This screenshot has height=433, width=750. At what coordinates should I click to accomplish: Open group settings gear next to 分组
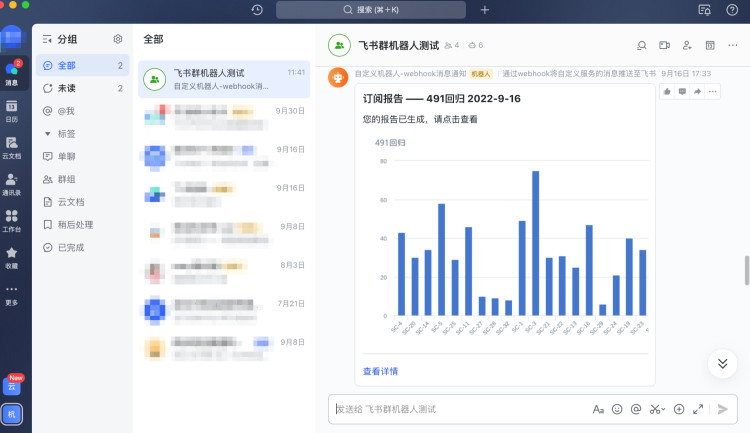coord(118,39)
